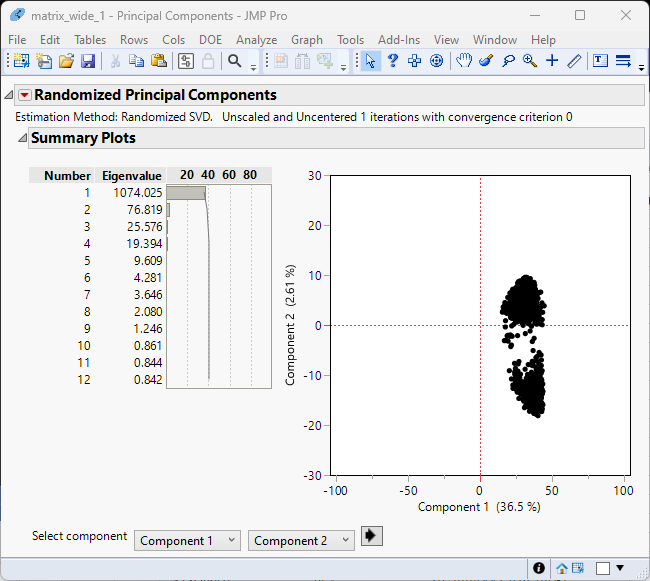
Task: Click the Save icon in toolbar
Action: pyautogui.click(x=88, y=61)
